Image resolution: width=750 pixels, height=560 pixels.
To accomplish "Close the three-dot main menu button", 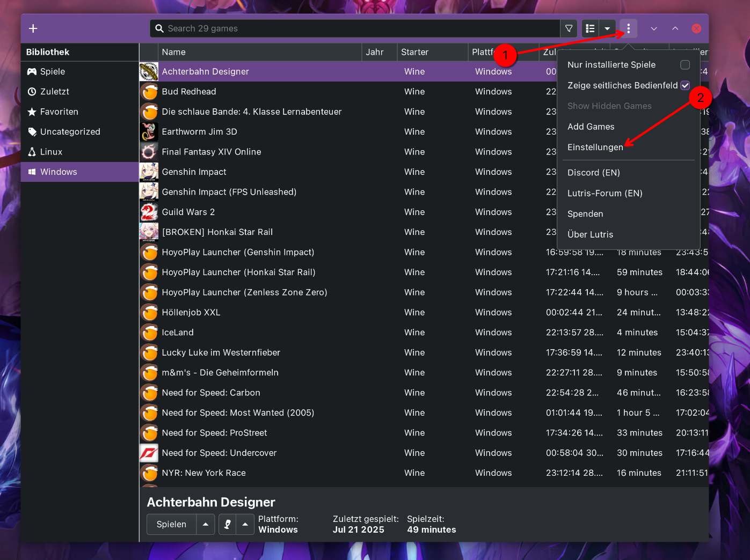I will 628,28.
